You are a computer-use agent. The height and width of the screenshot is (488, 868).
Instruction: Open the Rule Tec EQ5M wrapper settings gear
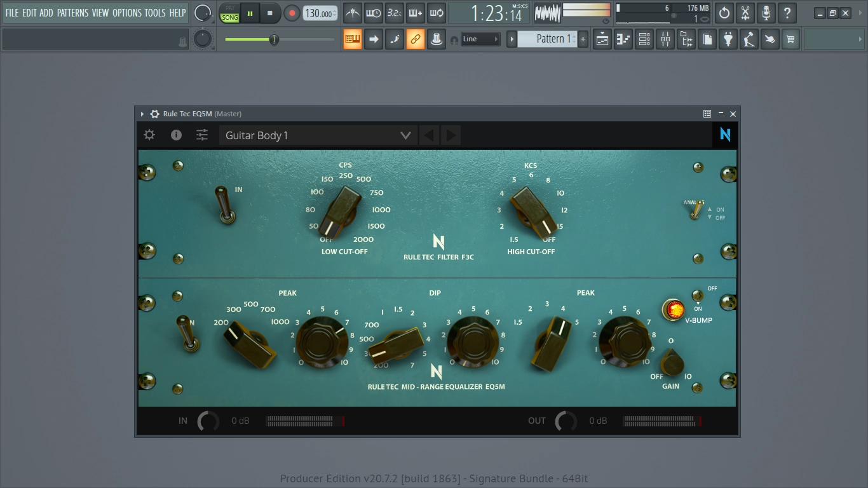154,114
